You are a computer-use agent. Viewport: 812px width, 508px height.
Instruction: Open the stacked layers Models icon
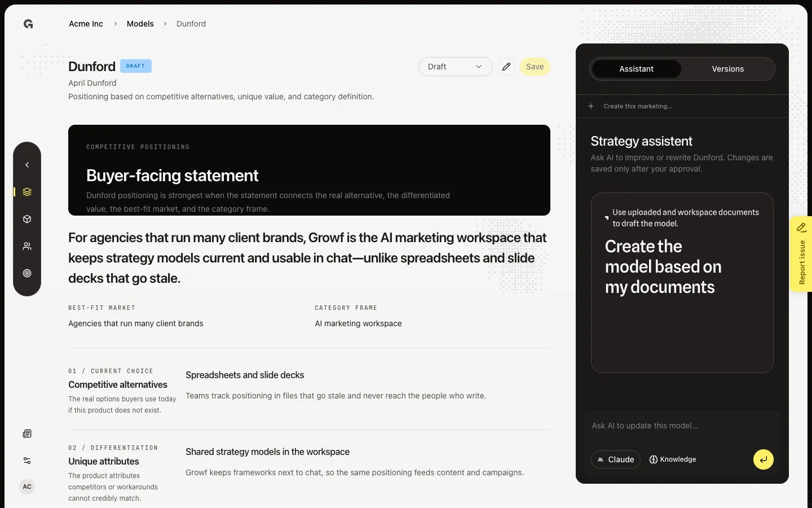click(x=27, y=192)
